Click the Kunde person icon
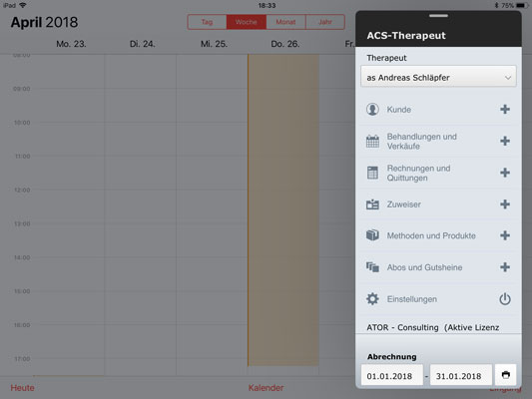 (372, 110)
